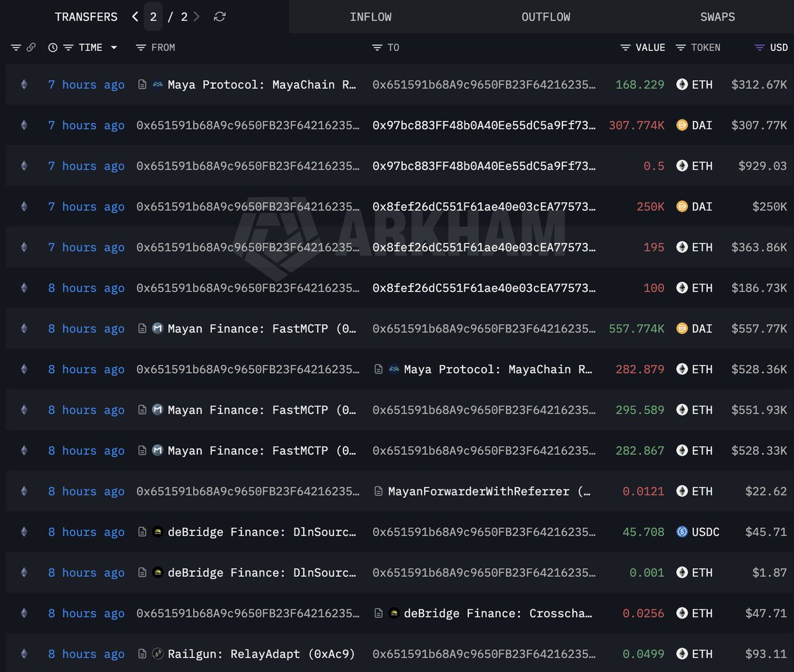Viewport: 794px width, 672px height.
Task: Click deBridge logo in 0.001 ETH row
Action: tap(157, 573)
